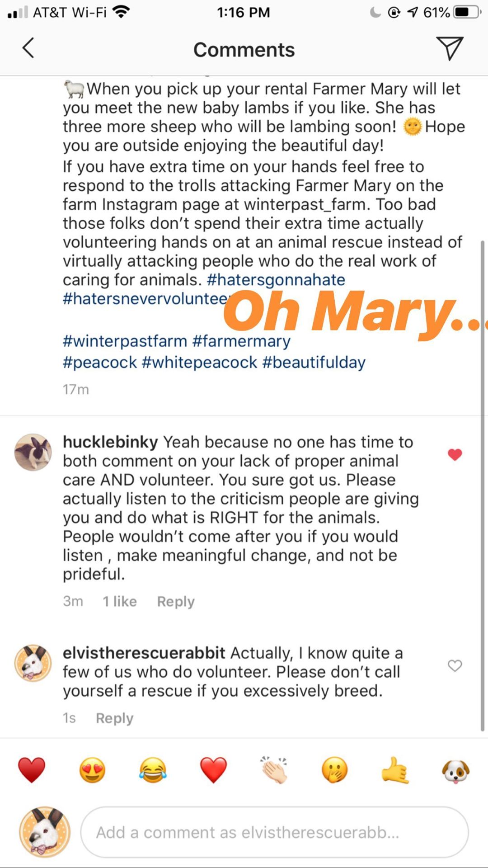Focus the Add a comment input field
This screenshot has width=488, height=868.
click(274, 832)
